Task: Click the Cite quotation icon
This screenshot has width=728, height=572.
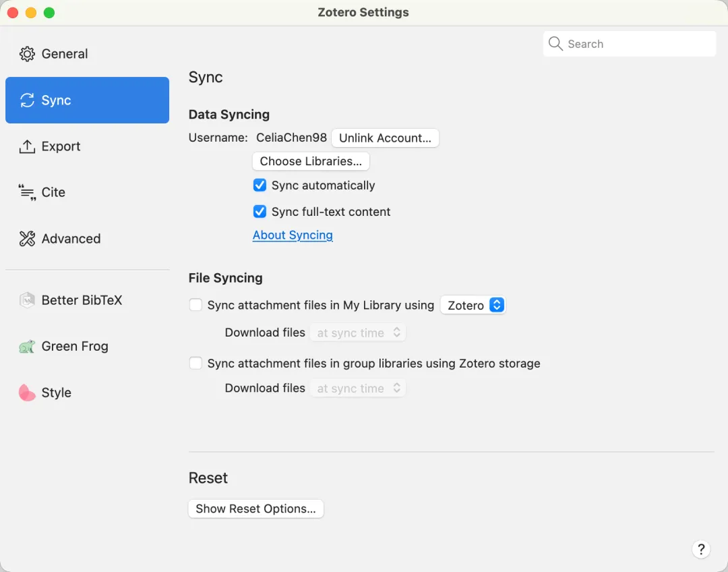Action: click(x=27, y=193)
